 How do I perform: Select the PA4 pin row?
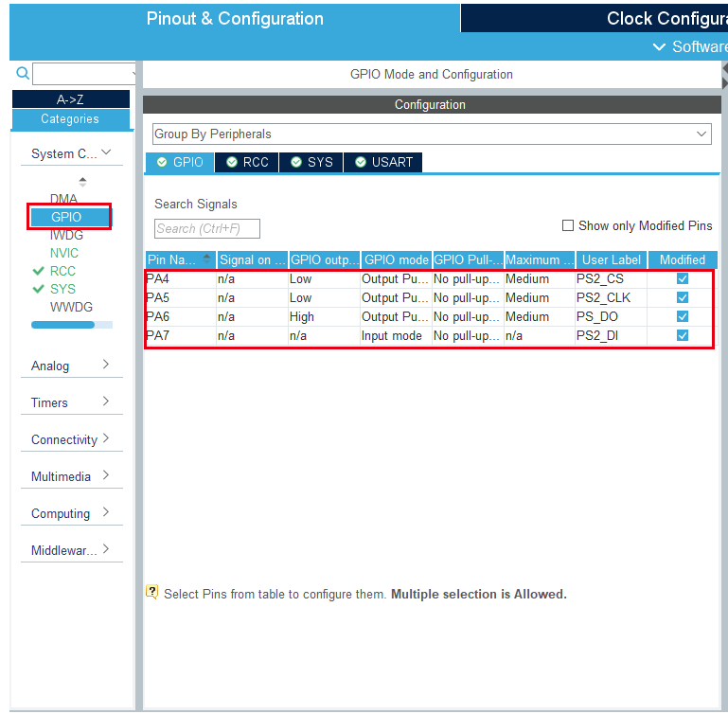430,278
